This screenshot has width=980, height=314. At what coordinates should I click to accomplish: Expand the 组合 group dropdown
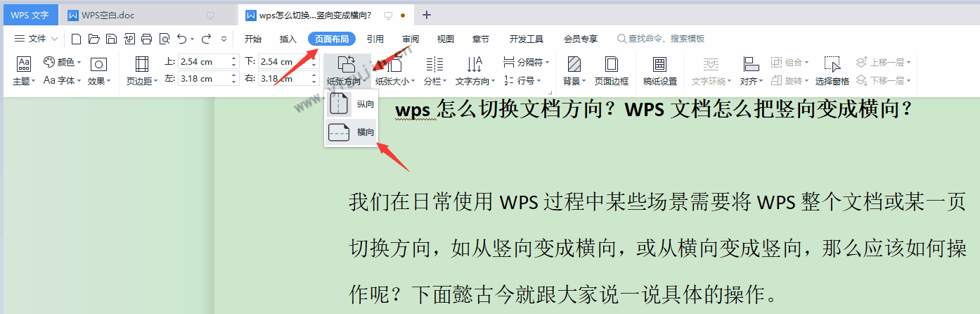coord(806,63)
